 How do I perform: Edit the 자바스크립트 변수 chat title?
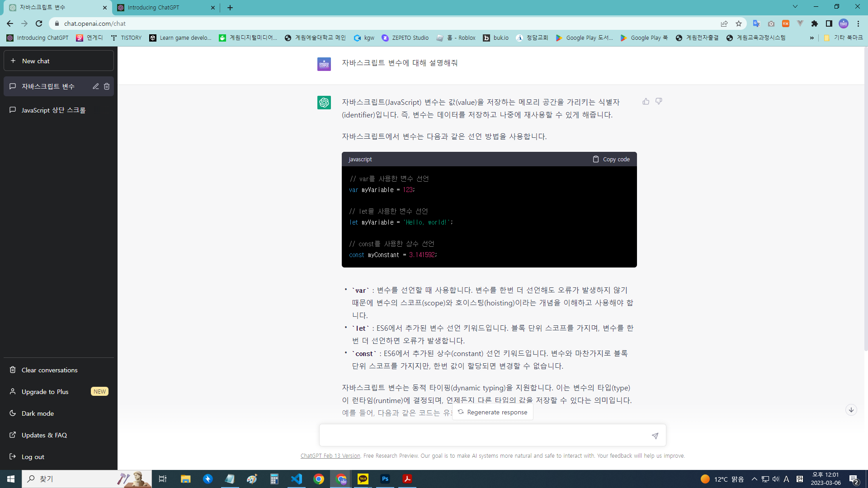pos(95,86)
